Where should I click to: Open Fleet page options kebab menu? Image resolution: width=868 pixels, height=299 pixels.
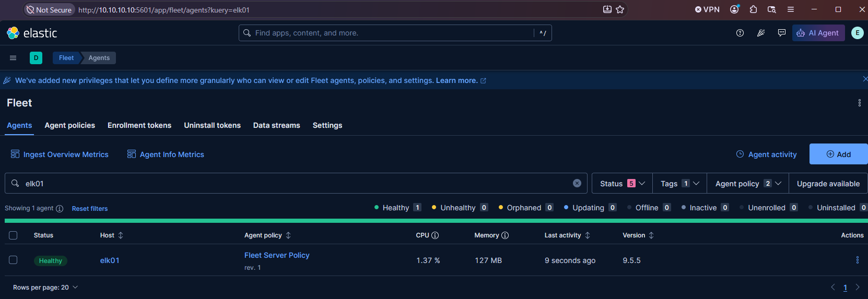click(x=859, y=103)
